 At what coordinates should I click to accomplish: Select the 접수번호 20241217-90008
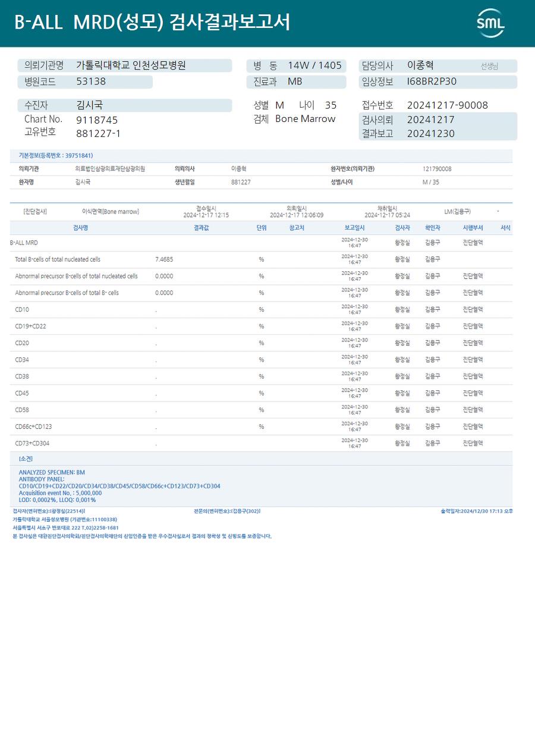[447, 105]
